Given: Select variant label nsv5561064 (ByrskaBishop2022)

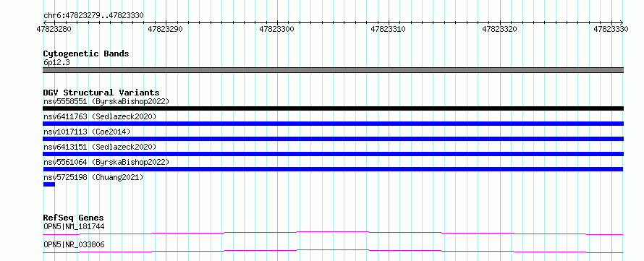Looking at the screenshot, I should point(106,162).
